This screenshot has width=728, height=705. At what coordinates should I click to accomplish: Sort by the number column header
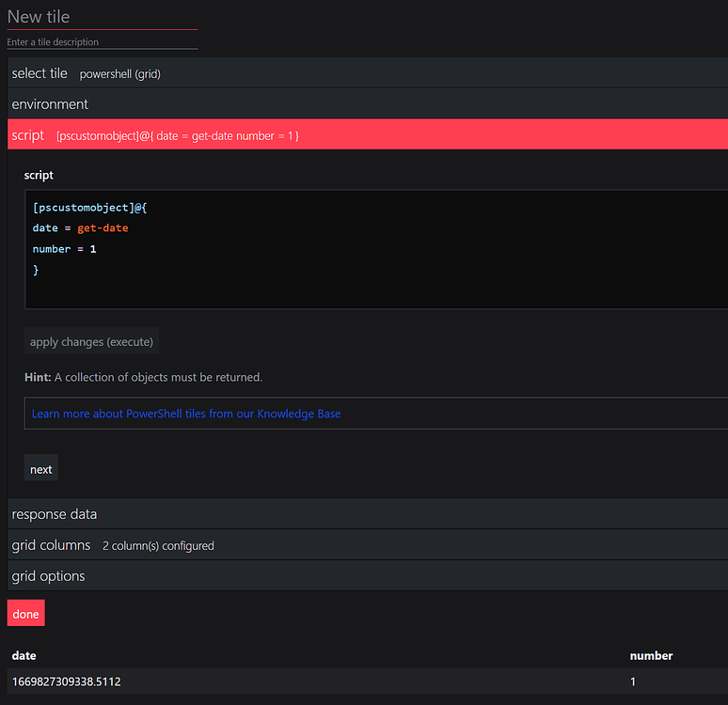[651, 655]
